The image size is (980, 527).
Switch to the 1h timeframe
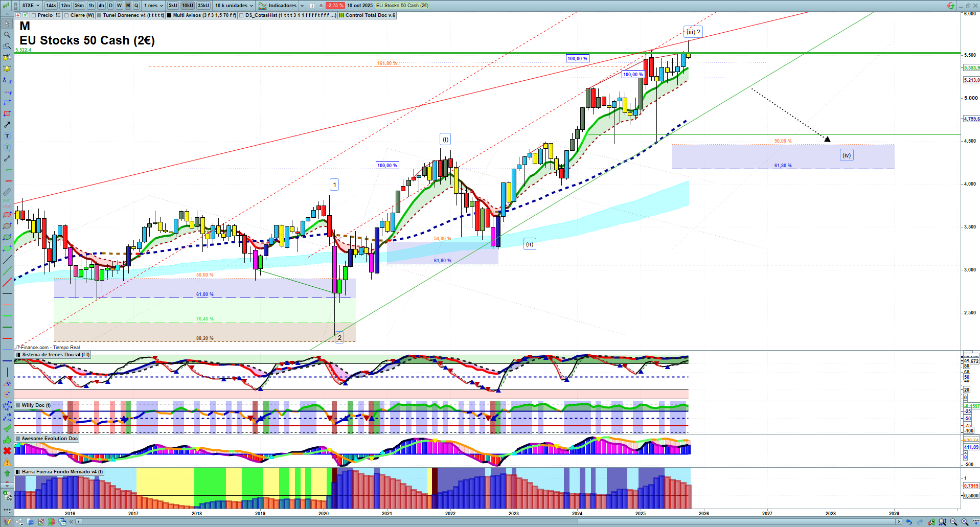pos(92,6)
